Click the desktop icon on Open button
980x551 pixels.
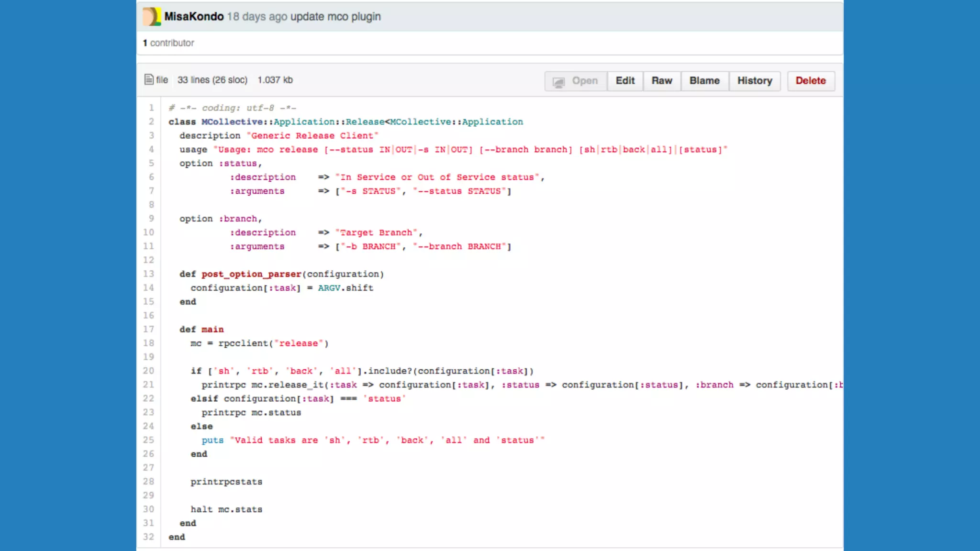click(x=558, y=81)
